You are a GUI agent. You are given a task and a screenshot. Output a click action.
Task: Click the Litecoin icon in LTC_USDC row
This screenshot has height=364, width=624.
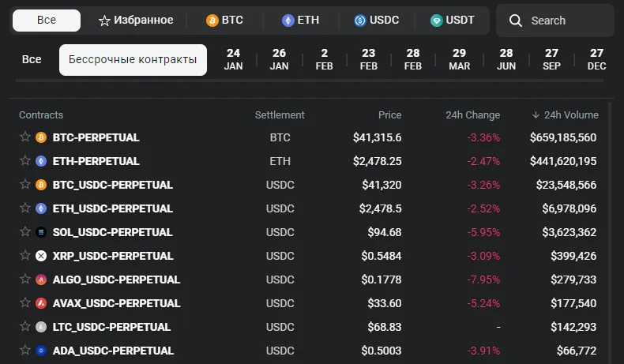(41, 327)
